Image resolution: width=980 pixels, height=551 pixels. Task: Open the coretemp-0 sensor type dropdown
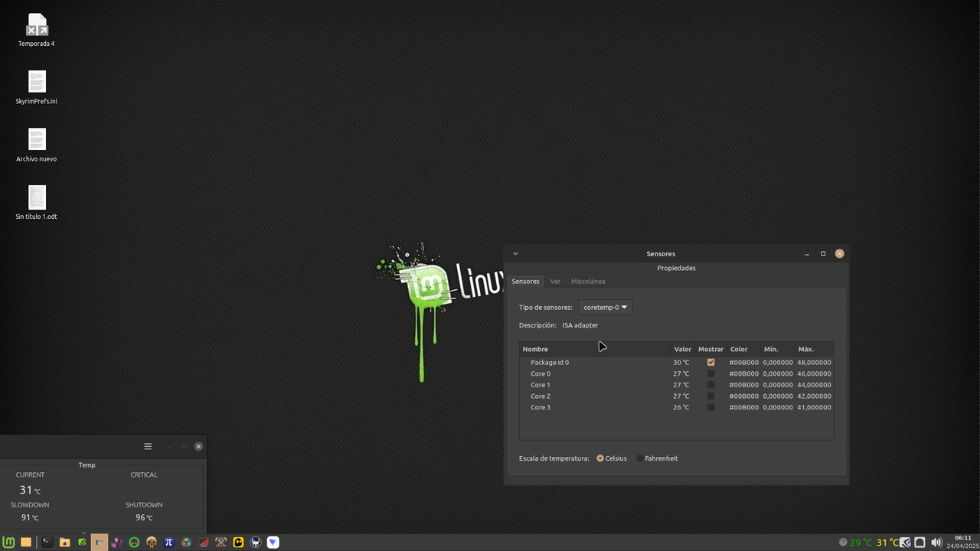tap(605, 307)
